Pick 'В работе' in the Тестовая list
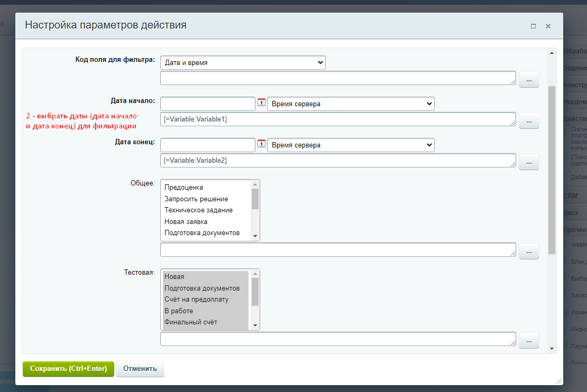The height and width of the screenshot is (392, 587). 179,311
